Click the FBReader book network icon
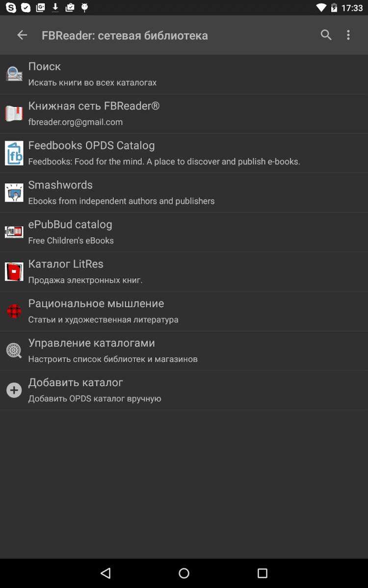Viewport: 368px width, 588px height. point(14,114)
